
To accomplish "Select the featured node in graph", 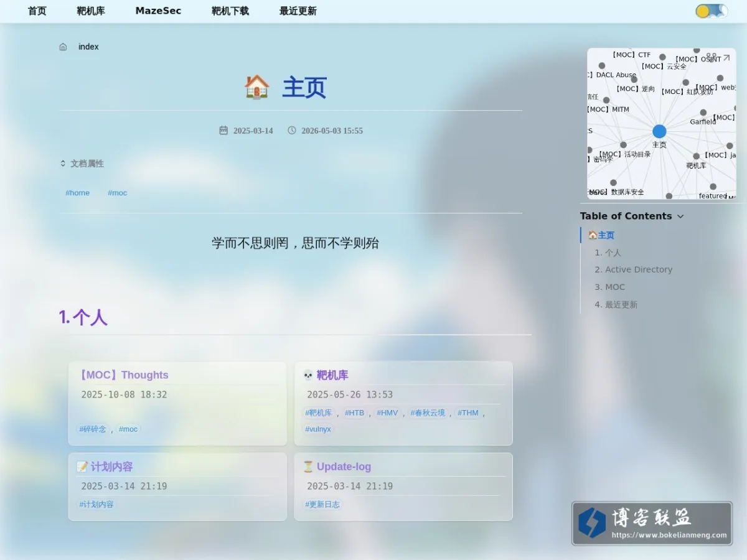I will click(x=713, y=187).
